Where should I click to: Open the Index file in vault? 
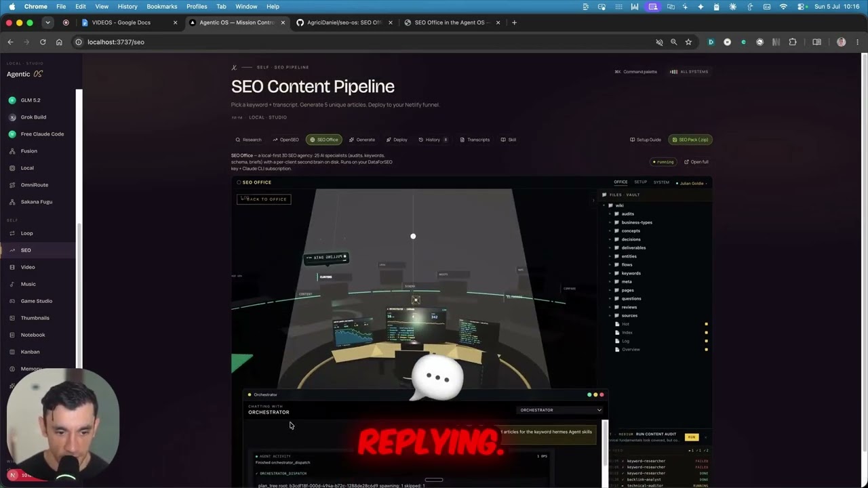[x=627, y=333]
